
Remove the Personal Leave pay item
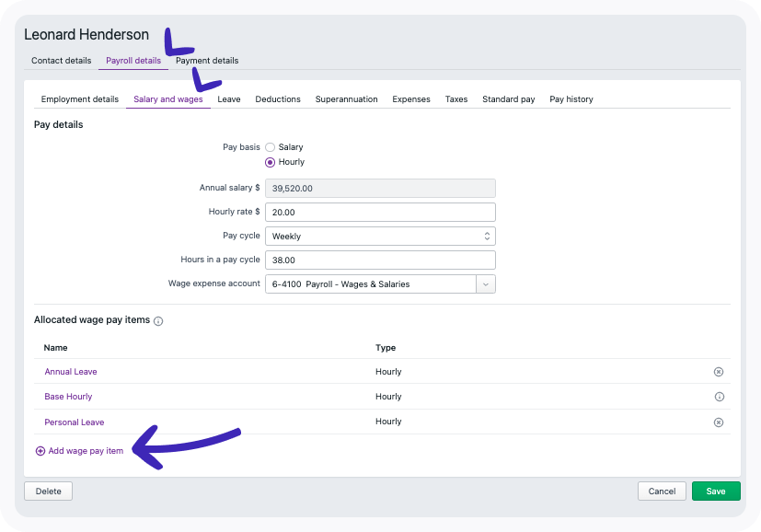[x=719, y=422]
